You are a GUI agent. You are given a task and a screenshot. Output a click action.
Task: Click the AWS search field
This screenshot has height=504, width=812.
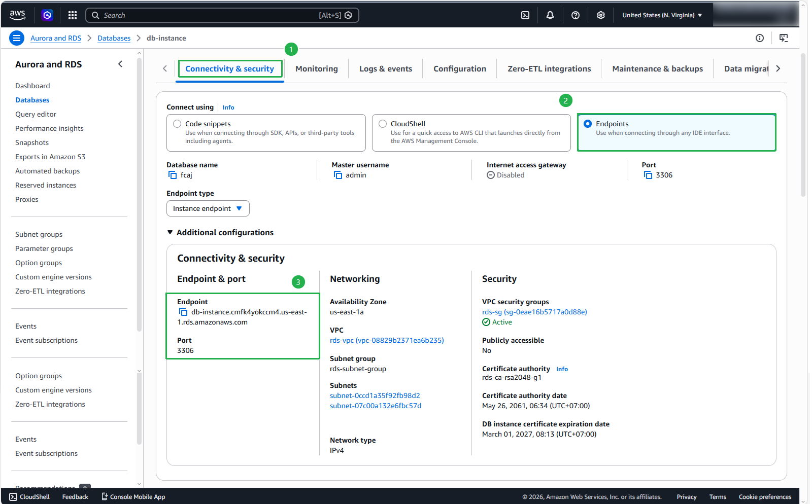(222, 15)
